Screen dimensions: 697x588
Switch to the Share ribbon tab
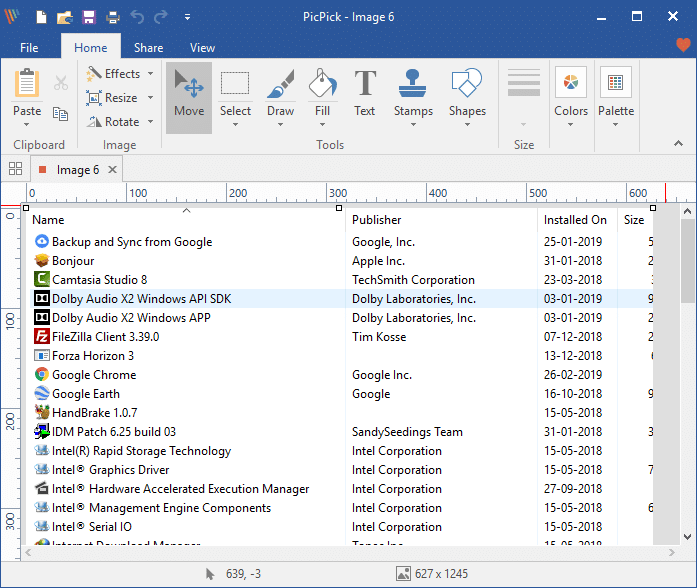point(148,47)
